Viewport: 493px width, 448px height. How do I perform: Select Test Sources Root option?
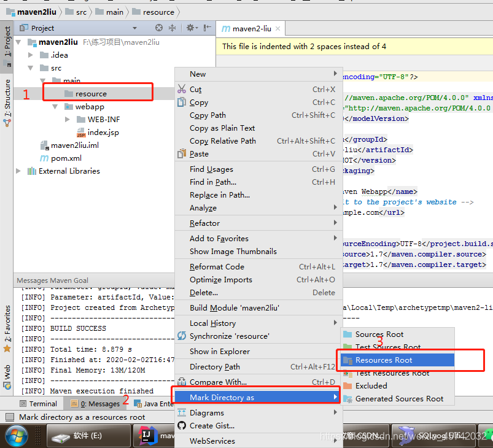click(397, 347)
